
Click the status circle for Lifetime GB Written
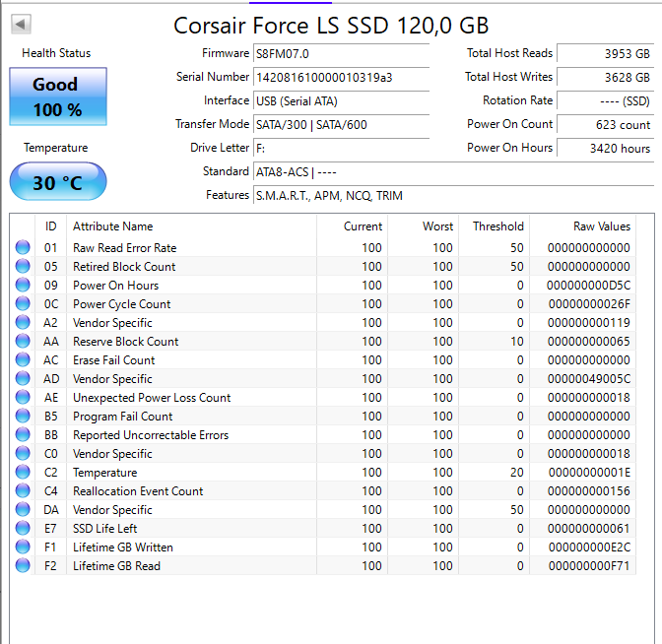[23, 547]
